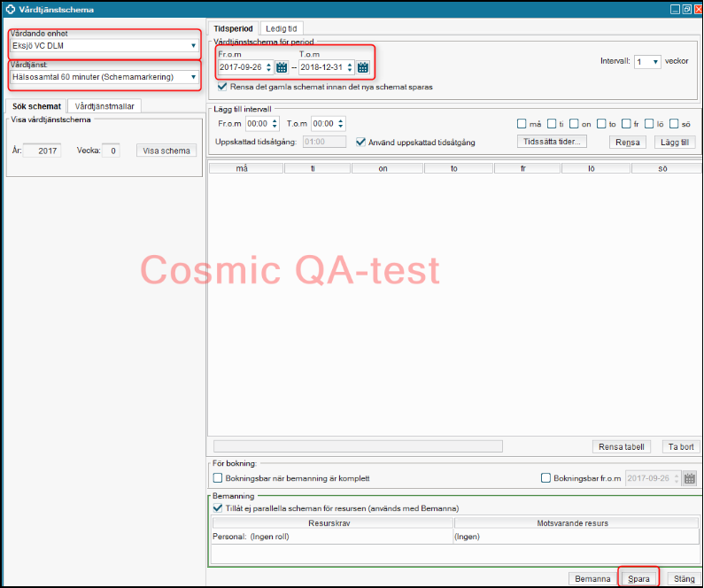The height and width of the screenshot is (588, 704).
Task: Enable 'Bokningsbar när bemanning är komplett'
Action: (219, 478)
